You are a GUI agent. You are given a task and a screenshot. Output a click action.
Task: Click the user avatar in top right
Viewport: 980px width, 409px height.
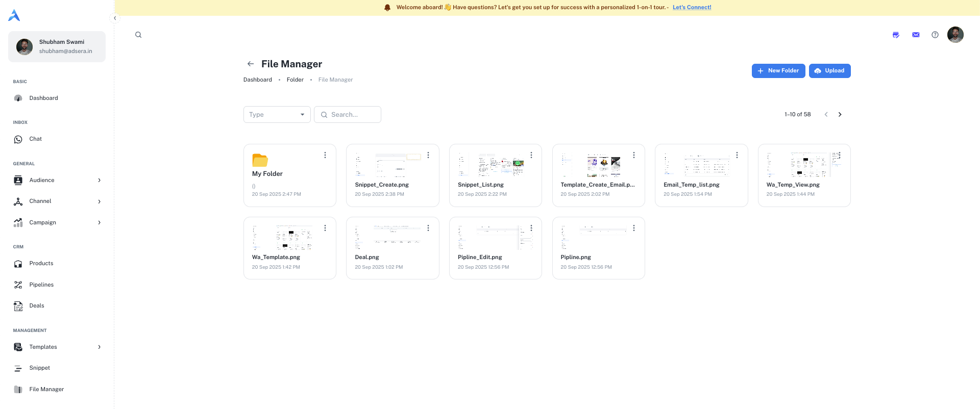click(955, 35)
